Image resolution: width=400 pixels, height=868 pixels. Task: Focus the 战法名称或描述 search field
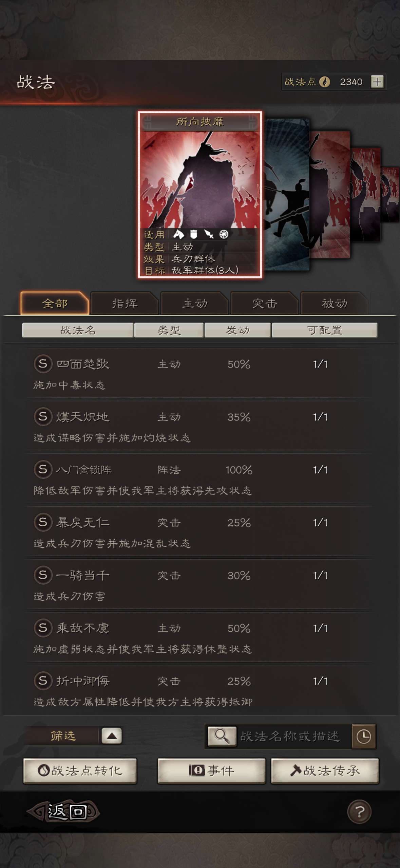[294, 736]
